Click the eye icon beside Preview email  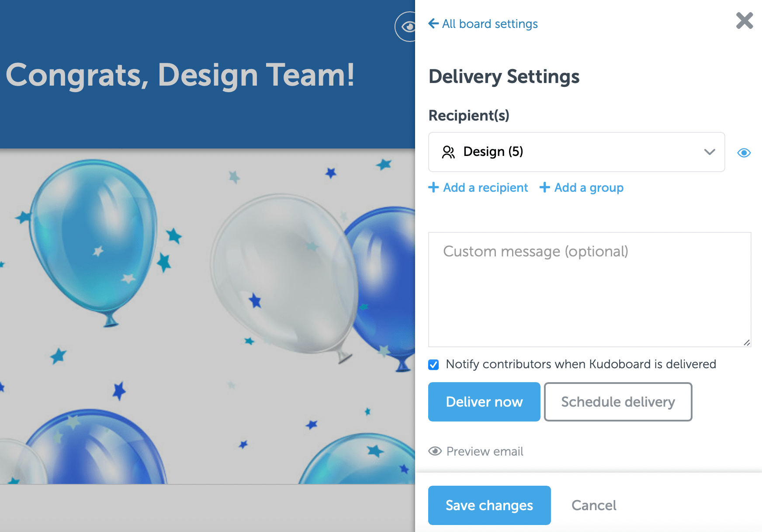pyautogui.click(x=435, y=451)
